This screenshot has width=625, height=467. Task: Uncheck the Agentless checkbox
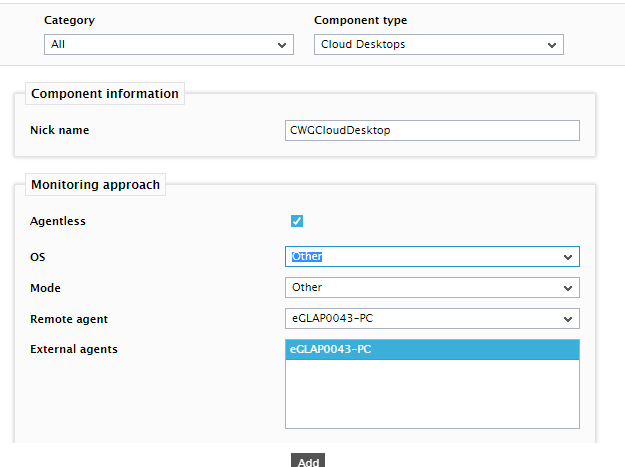(297, 221)
